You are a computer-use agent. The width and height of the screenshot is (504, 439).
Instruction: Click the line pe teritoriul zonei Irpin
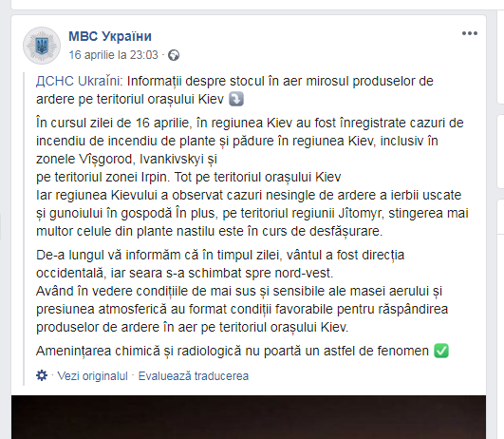(x=188, y=177)
